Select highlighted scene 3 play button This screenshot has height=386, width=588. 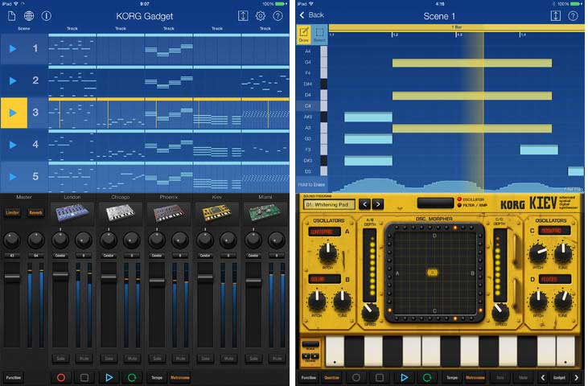pyautogui.click(x=14, y=113)
